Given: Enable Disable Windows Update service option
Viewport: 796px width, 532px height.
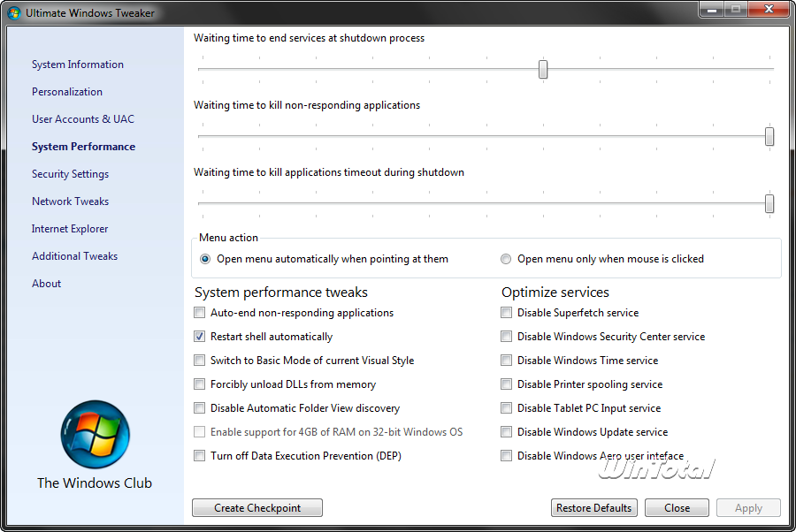Looking at the screenshot, I should click(507, 432).
